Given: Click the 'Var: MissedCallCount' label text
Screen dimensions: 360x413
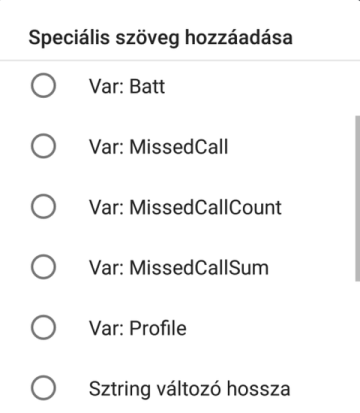Looking at the screenshot, I should [185, 207].
